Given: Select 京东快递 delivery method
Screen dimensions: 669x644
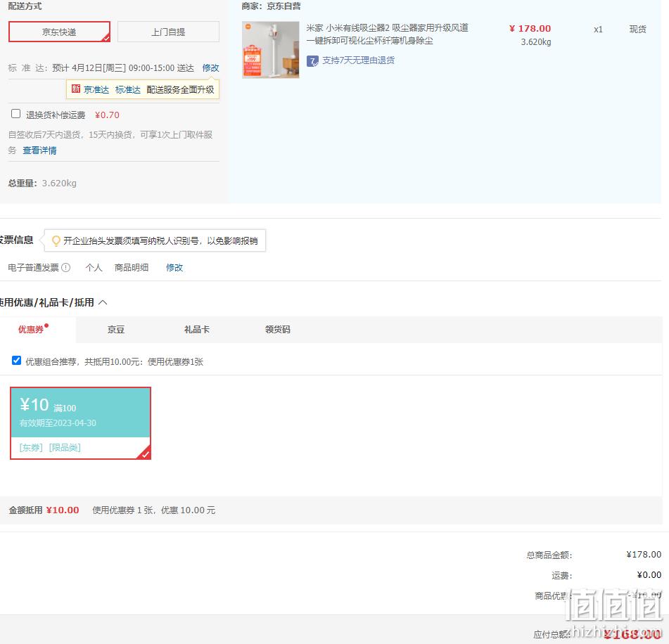Looking at the screenshot, I should 59,32.
